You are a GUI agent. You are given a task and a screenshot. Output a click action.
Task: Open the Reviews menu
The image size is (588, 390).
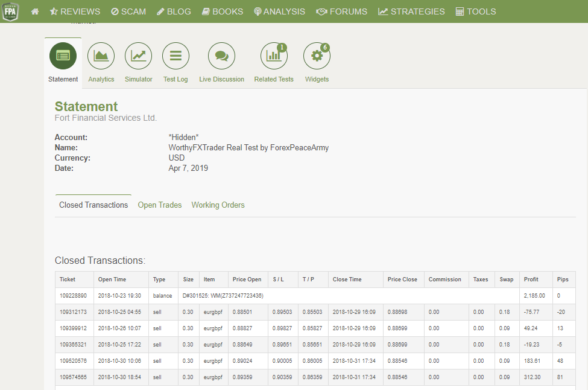pos(75,11)
